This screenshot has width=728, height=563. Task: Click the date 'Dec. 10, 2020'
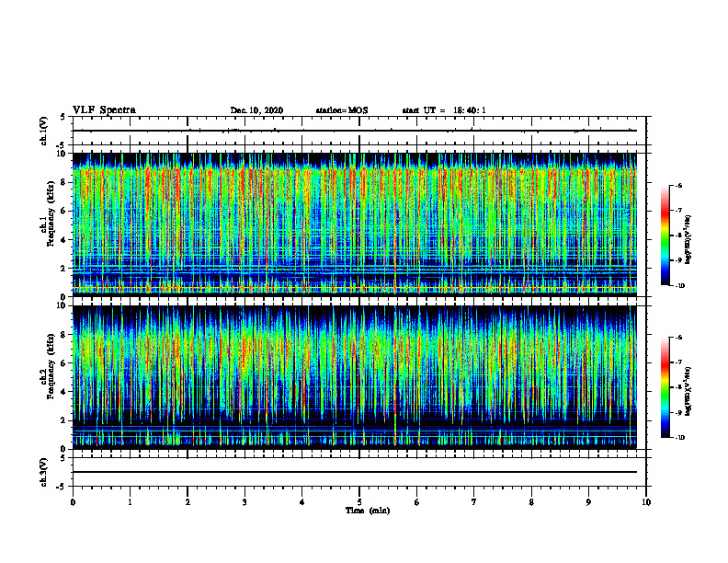point(256,110)
